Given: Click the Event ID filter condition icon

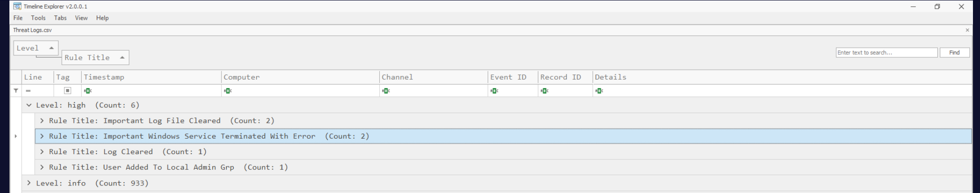Looking at the screenshot, I should pos(494,91).
